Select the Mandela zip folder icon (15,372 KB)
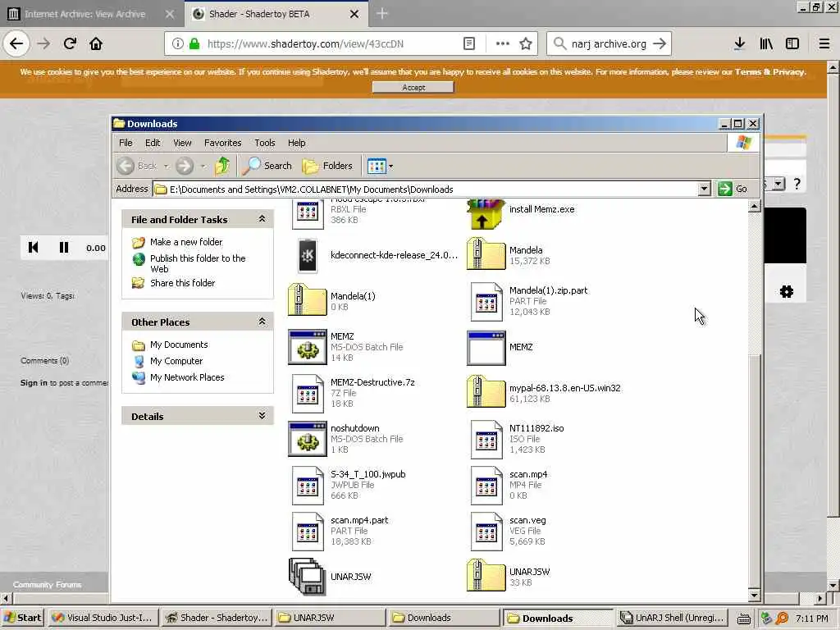The width and height of the screenshot is (840, 630). click(486, 254)
